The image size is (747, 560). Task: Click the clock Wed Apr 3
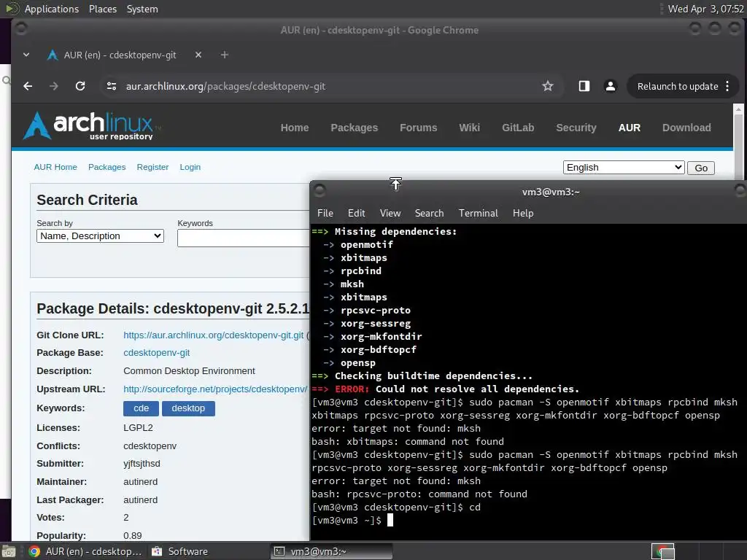click(705, 9)
